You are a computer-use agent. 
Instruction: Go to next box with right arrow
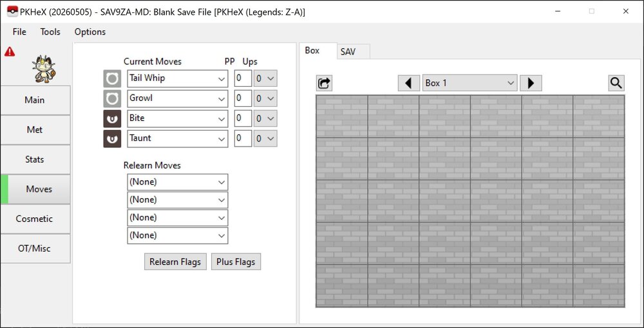click(x=531, y=83)
